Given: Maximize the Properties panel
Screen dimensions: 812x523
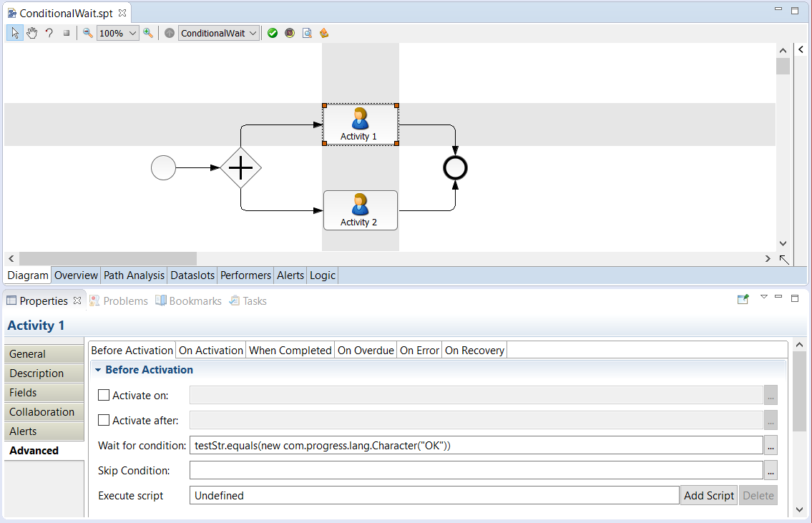Looking at the screenshot, I should (794, 299).
